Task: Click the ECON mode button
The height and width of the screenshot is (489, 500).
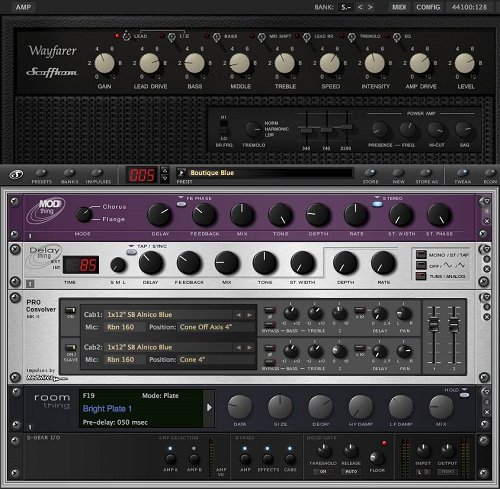Action: point(490,173)
